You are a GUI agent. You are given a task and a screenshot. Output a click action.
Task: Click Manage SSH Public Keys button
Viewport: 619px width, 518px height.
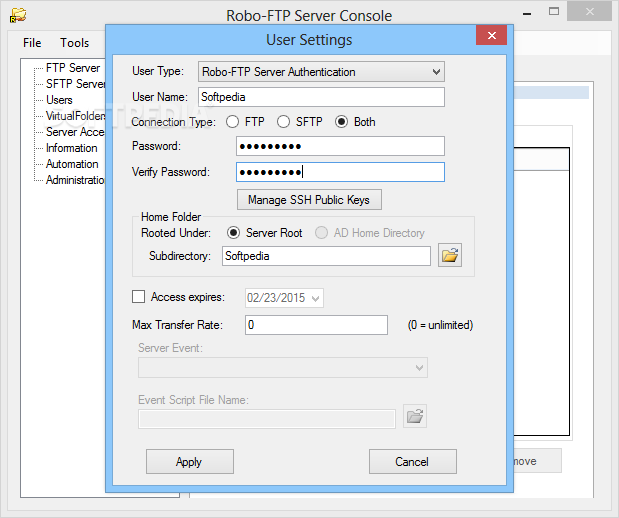[x=309, y=200]
